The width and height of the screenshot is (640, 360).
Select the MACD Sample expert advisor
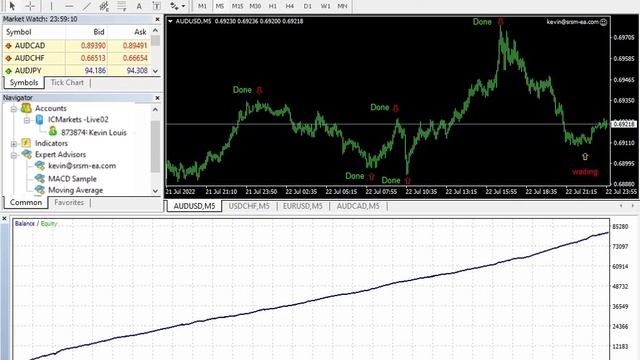[x=72, y=179]
